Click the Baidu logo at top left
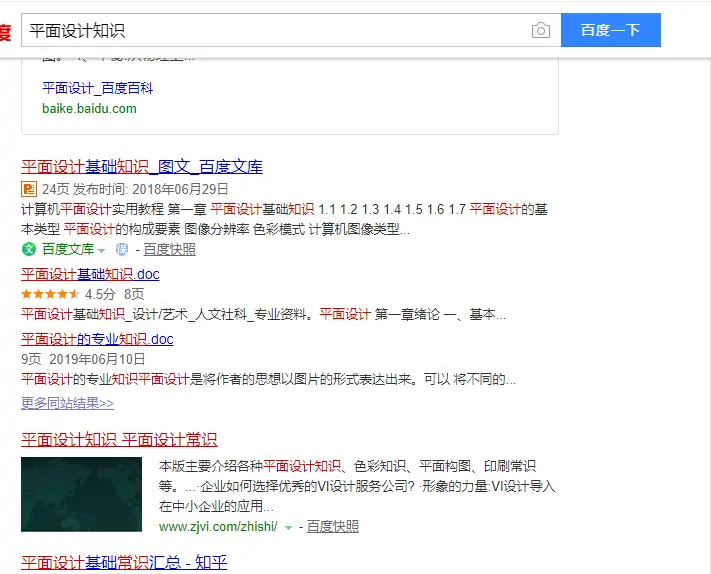Screen dimensions: 711x574 pos(5,32)
